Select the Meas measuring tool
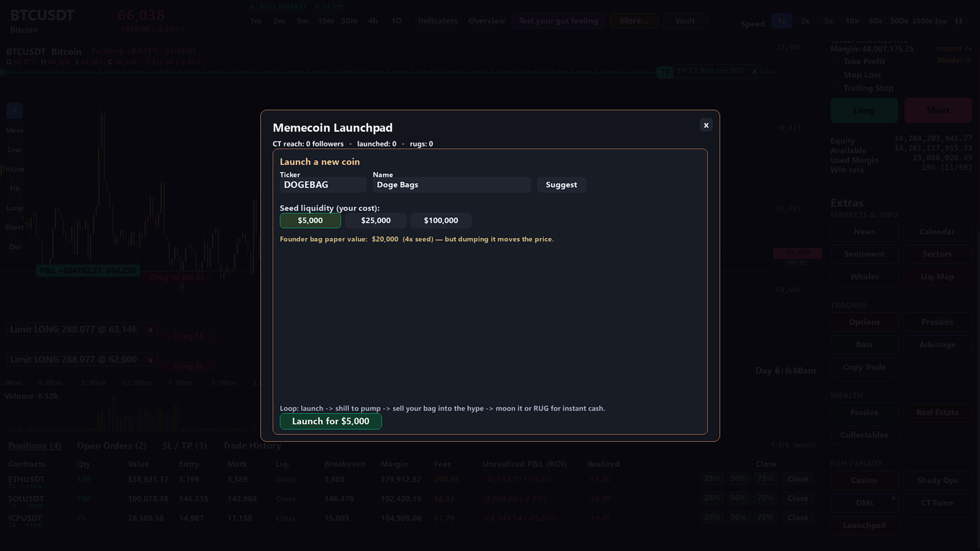 [x=15, y=131]
